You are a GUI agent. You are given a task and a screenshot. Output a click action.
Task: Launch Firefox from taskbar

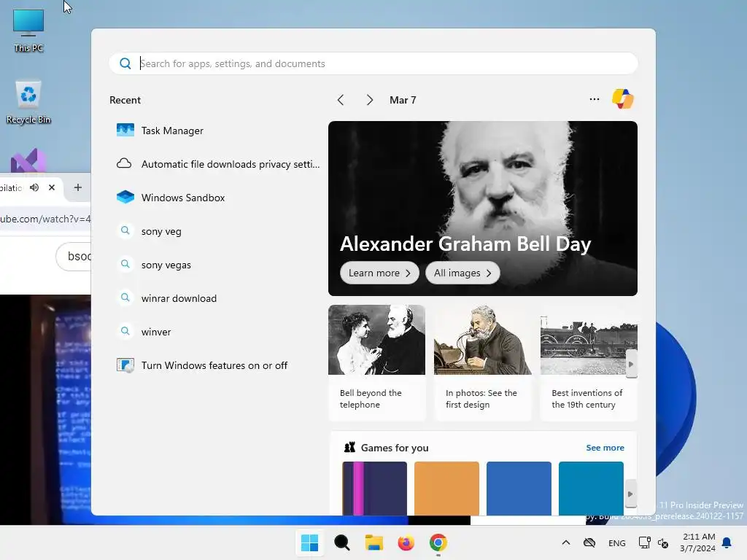pyautogui.click(x=406, y=542)
